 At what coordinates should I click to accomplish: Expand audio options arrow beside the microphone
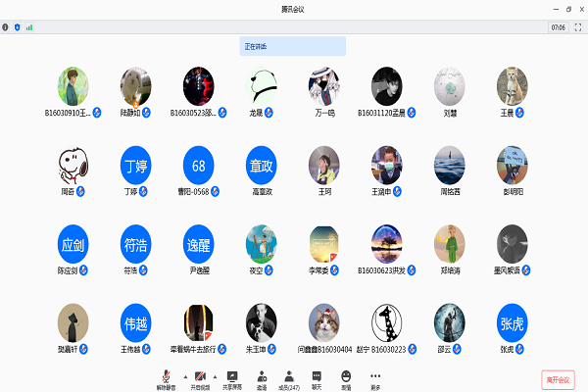point(184,374)
